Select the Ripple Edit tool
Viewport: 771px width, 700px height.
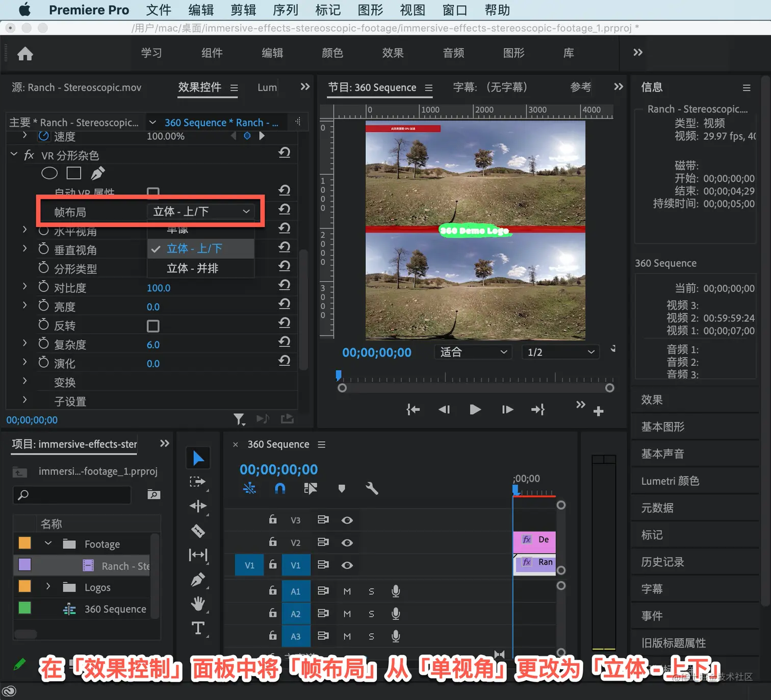click(198, 506)
